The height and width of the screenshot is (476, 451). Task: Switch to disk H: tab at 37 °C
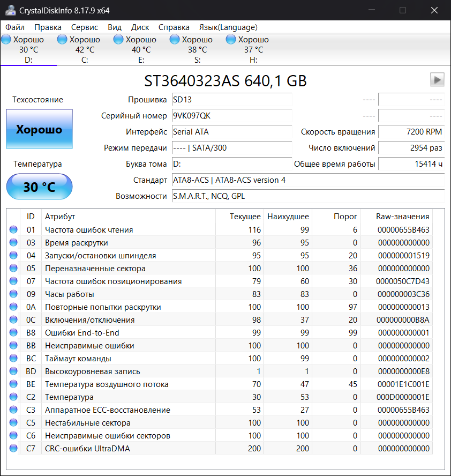click(253, 49)
